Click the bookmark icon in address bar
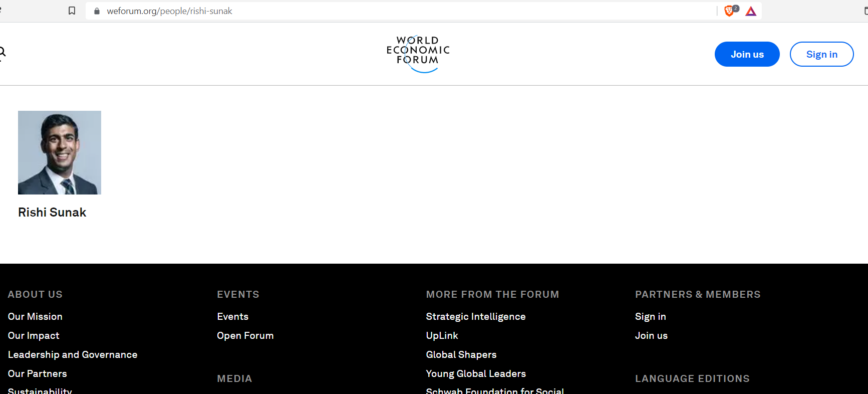Image resolution: width=868 pixels, height=394 pixels. [72, 11]
